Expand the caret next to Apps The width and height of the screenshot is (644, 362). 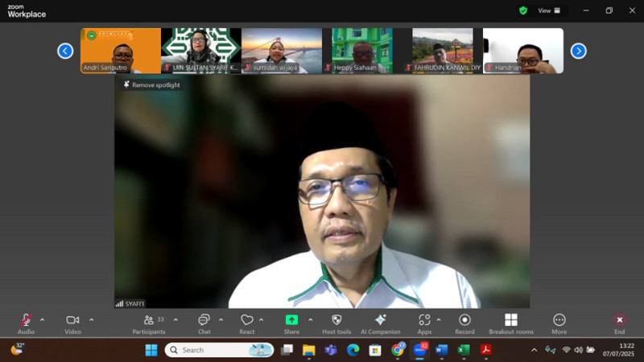(x=439, y=319)
